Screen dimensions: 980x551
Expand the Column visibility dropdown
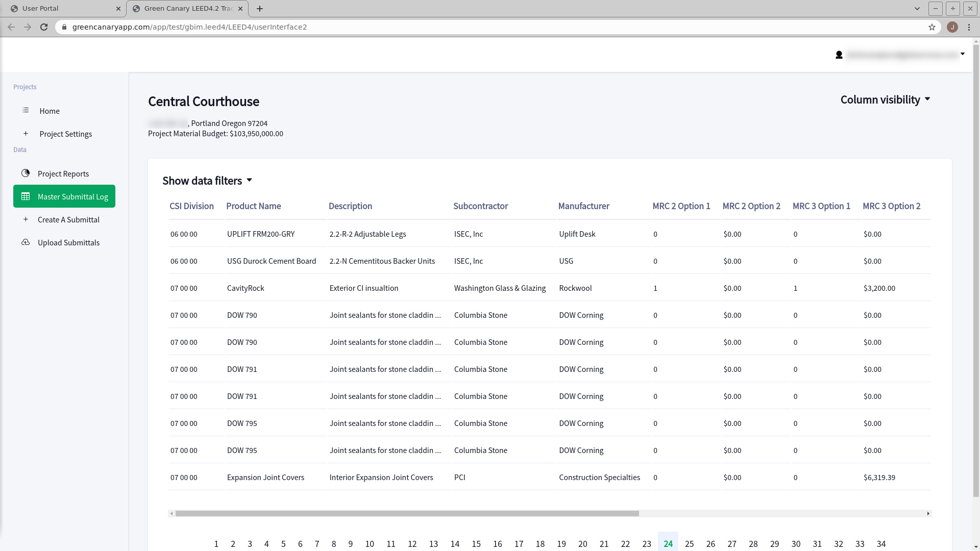click(x=885, y=100)
